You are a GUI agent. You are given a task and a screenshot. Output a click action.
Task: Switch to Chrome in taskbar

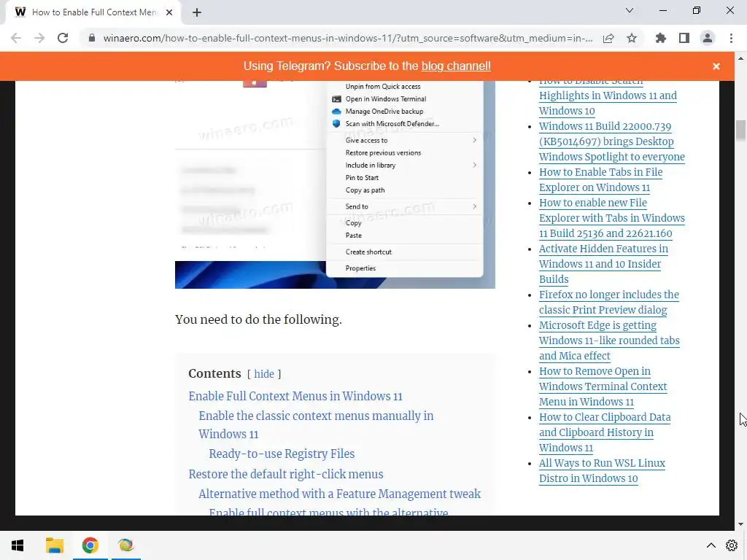tap(90, 545)
